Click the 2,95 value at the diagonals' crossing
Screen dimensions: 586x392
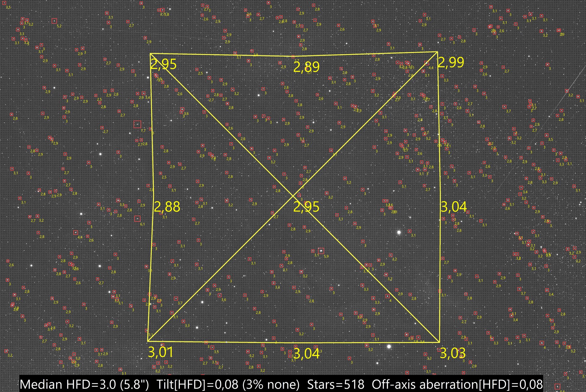coord(306,207)
